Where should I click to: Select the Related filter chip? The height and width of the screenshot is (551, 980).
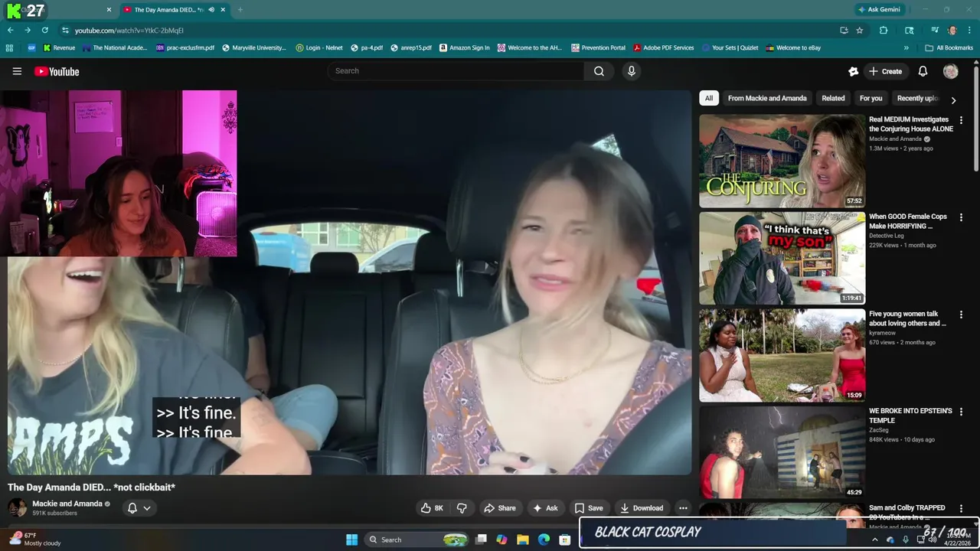[x=833, y=98]
